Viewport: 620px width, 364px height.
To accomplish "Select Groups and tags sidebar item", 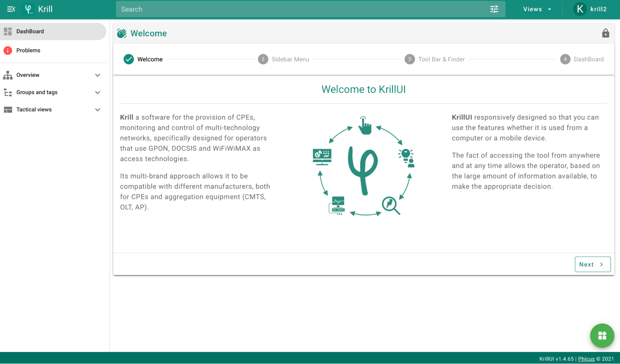I will point(53,92).
